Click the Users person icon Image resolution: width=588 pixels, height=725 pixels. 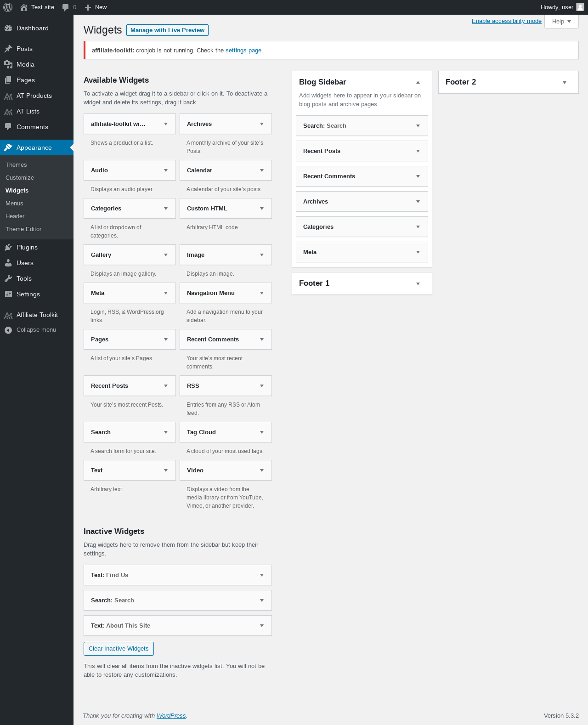click(8, 263)
